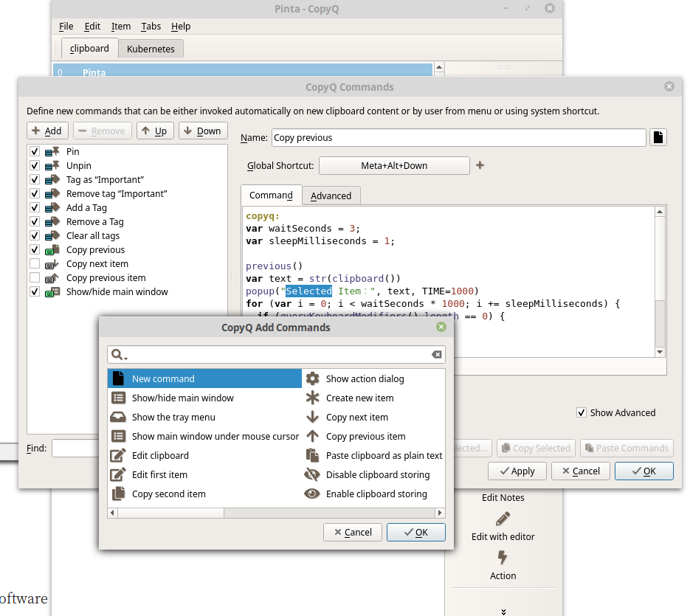Switch to the Advanced tab

point(331,195)
